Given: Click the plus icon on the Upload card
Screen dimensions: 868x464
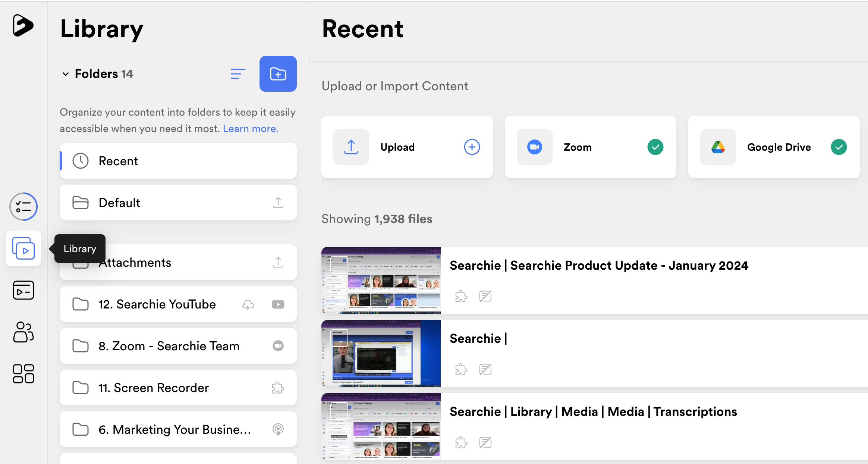Looking at the screenshot, I should tap(472, 147).
